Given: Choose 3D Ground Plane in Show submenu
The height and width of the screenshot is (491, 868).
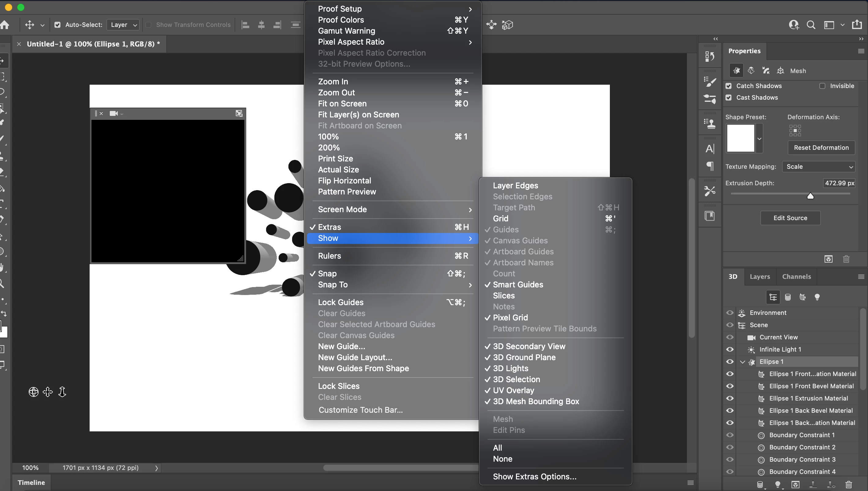Looking at the screenshot, I should pos(524,357).
